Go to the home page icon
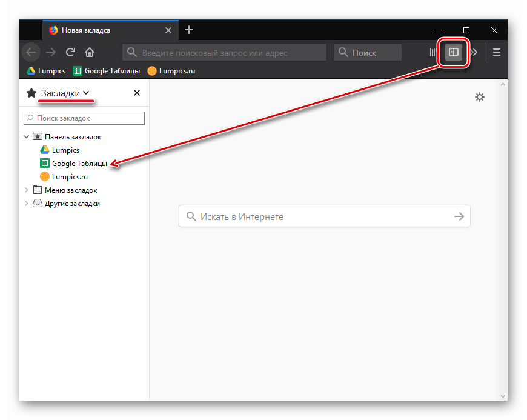This screenshot has height=420, width=527. (90, 52)
